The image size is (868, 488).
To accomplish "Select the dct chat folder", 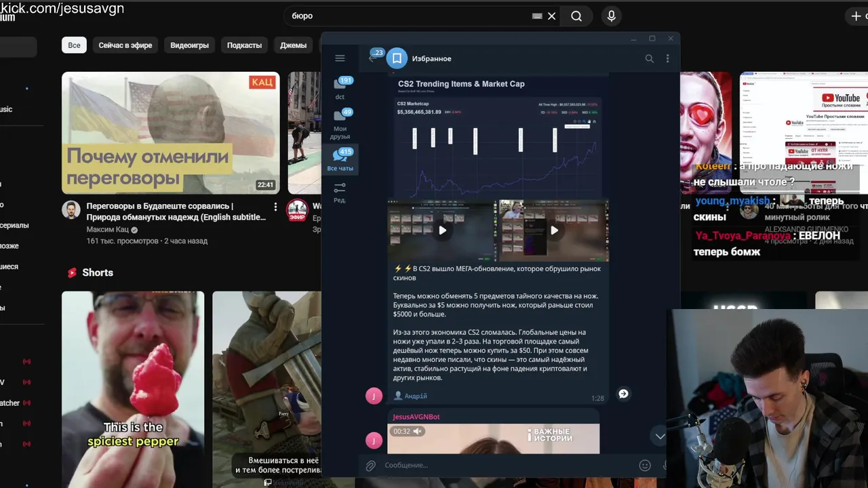I will click(x=340, y=88).
